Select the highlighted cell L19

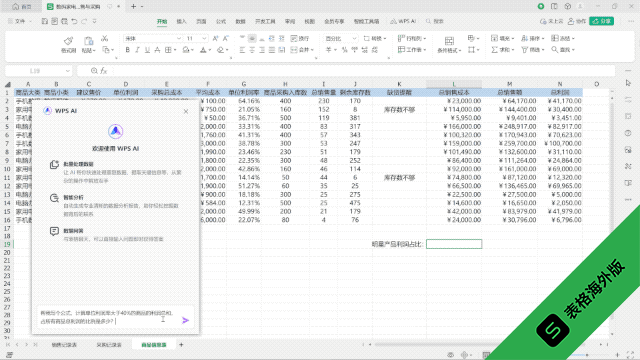[454, 244]
